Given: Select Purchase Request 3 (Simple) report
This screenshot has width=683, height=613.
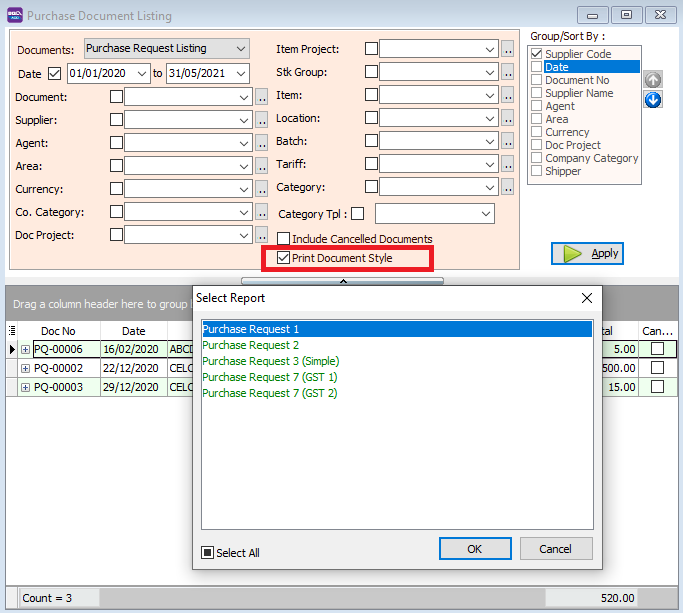Looking at the screenshot, I should coord(270,361).
